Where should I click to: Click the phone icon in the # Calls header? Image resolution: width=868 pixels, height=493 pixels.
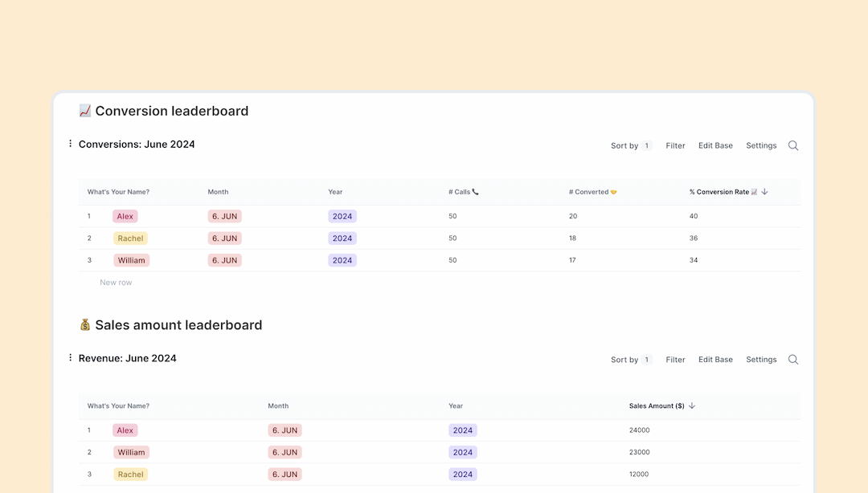tap(476, 191)
